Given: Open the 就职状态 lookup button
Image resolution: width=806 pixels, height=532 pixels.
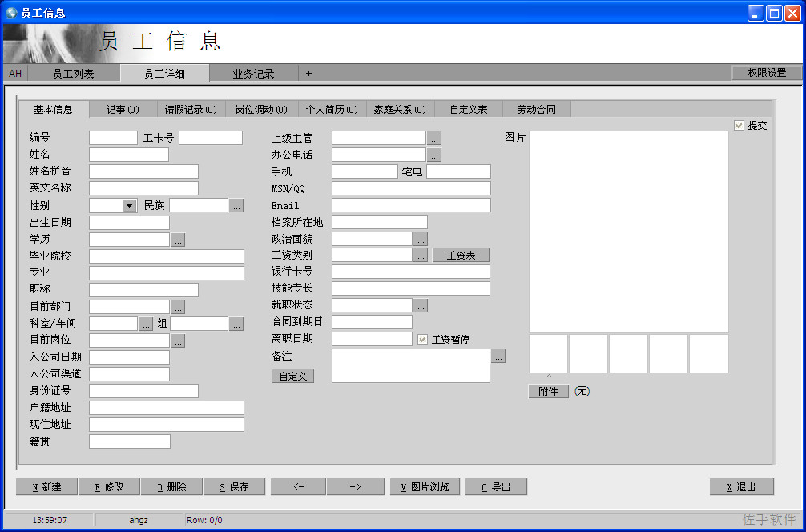Looking at the screenshot, I should 421,305.
